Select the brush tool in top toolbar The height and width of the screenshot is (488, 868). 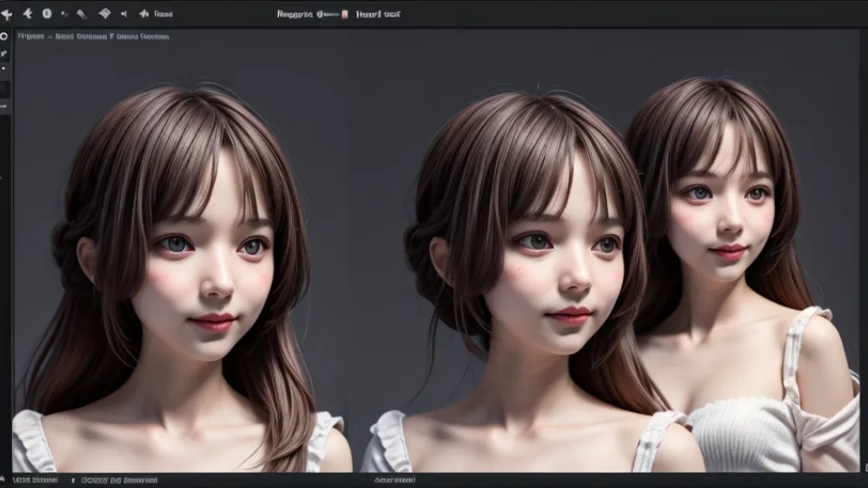[82, 14]
